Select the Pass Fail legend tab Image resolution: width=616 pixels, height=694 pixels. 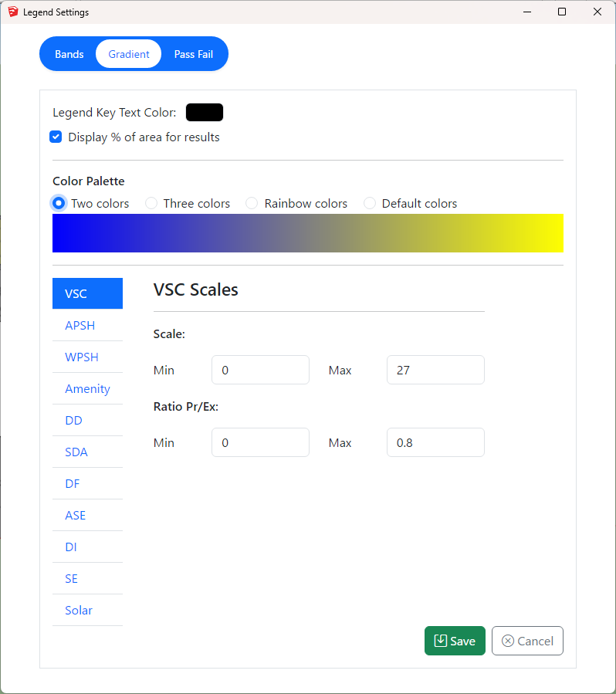point(193,54)
